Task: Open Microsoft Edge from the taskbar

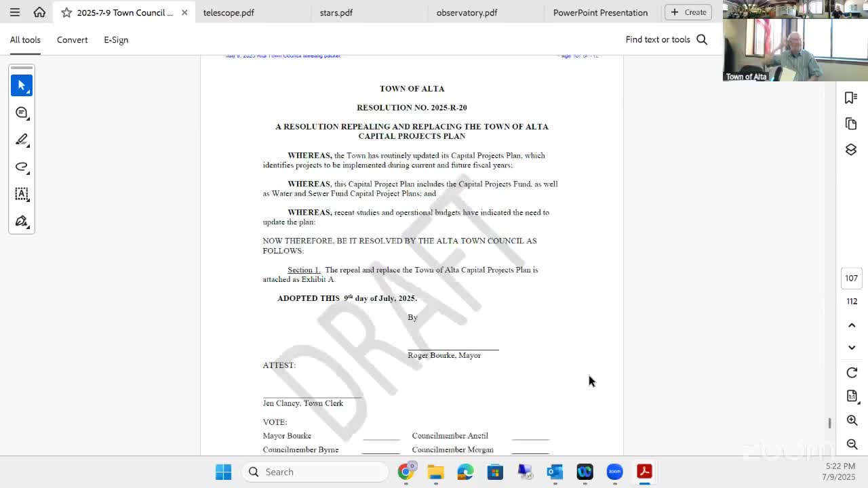Action: click(465, 472)
